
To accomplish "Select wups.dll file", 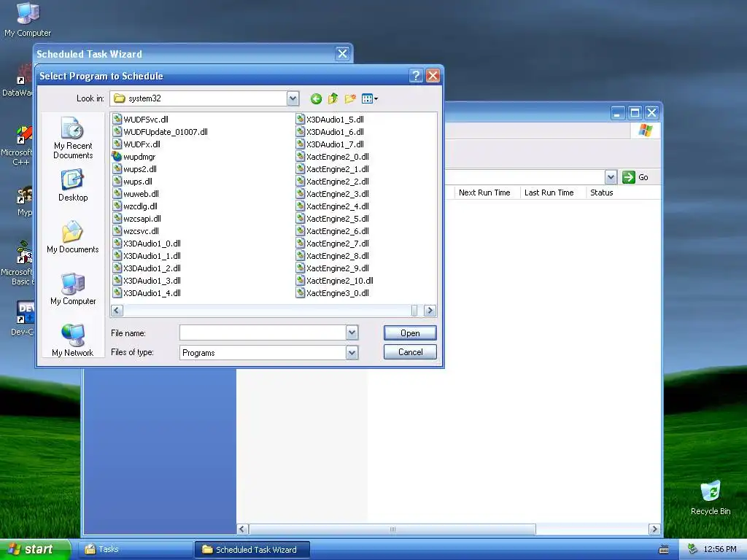I will (133, 182).
